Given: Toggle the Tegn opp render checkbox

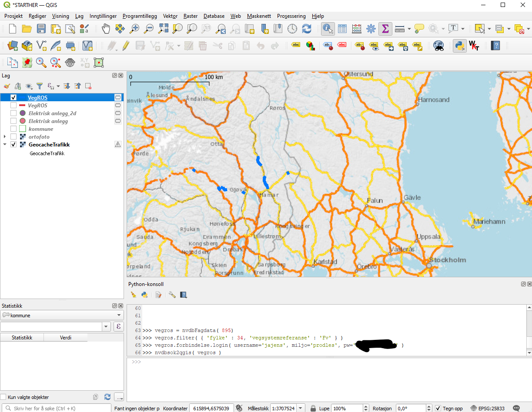Looking at the screenshot, I should point(438,409).
